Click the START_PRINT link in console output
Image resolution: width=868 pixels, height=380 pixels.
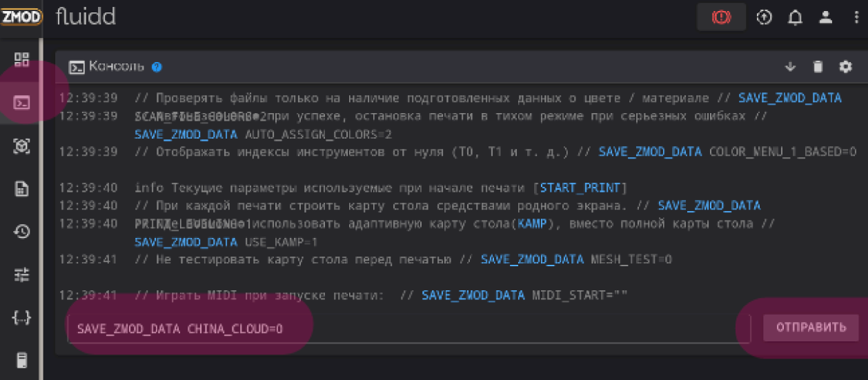pos(583,188)
